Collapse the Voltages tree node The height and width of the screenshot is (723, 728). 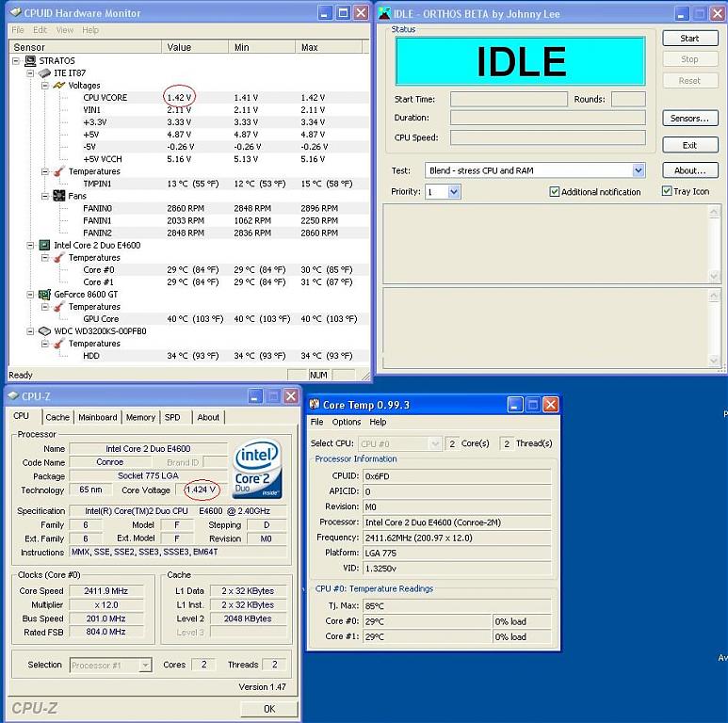tap(45, 86)
